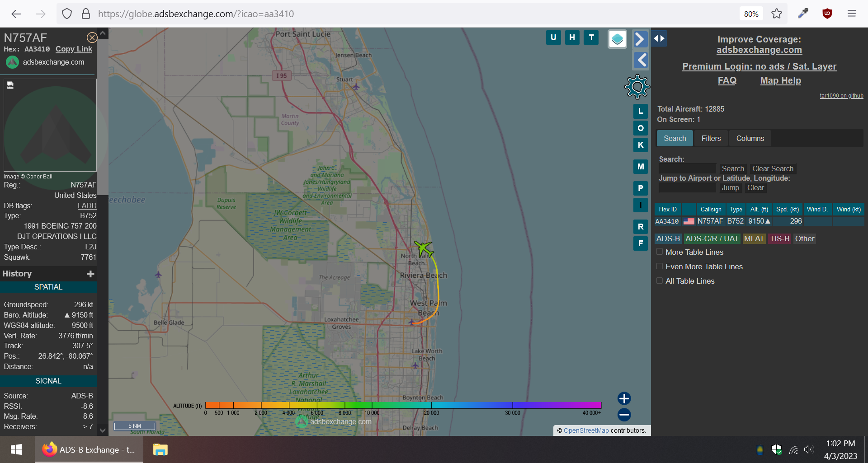
Task: Sort table by Hex ID column
Action: (x=668, y=209)
